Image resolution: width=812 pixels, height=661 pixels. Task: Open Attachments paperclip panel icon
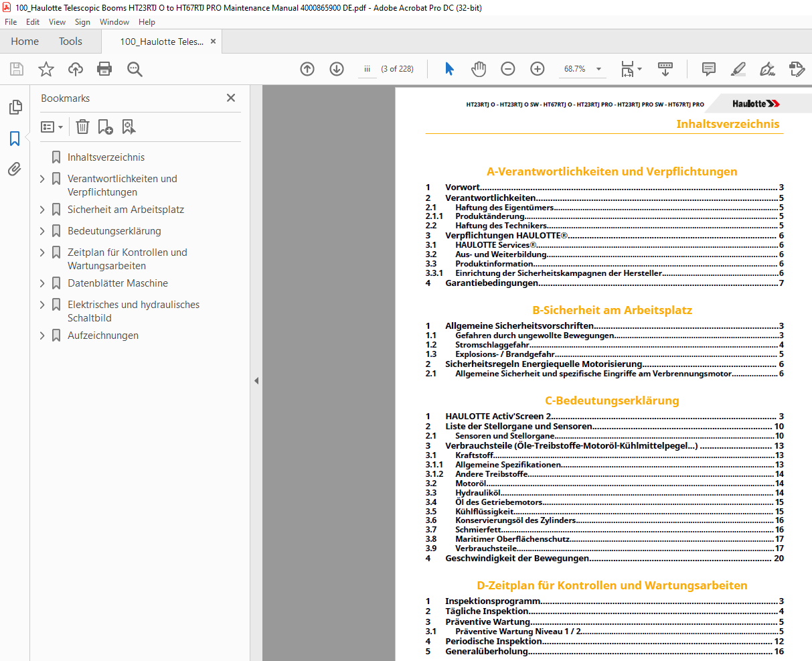(15, 169)
